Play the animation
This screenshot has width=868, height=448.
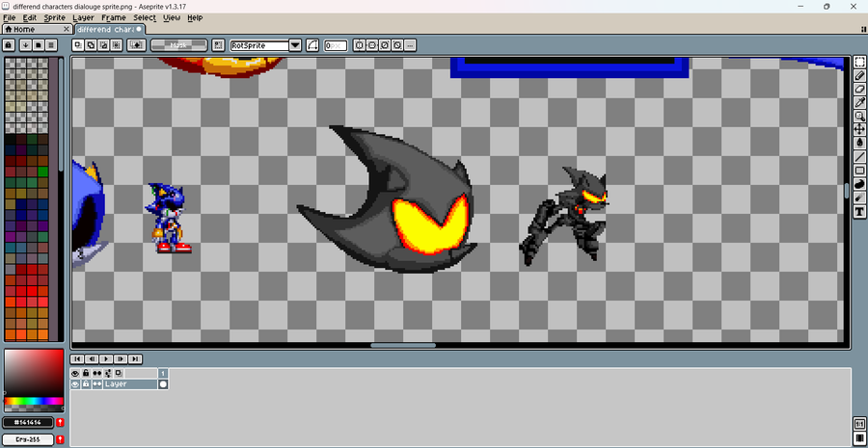[x=106, y=359]
